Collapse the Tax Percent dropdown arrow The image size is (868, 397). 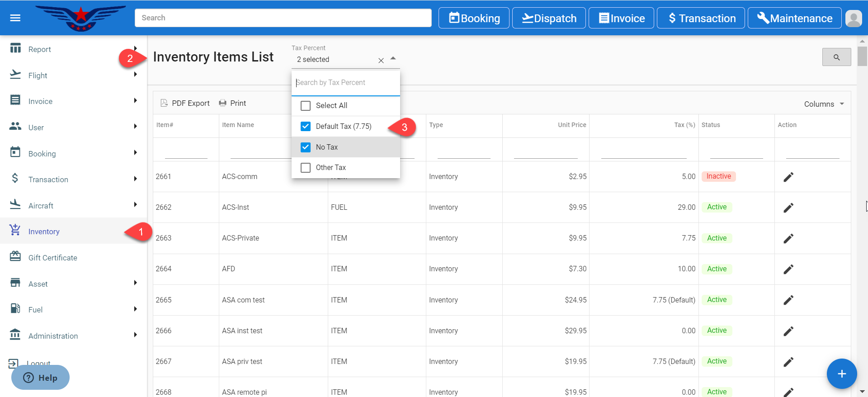[x=393, y=59]
